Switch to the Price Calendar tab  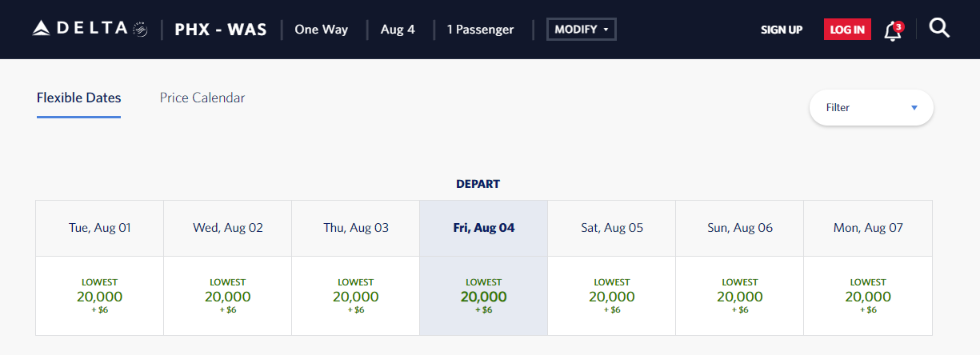pos(202,98)
